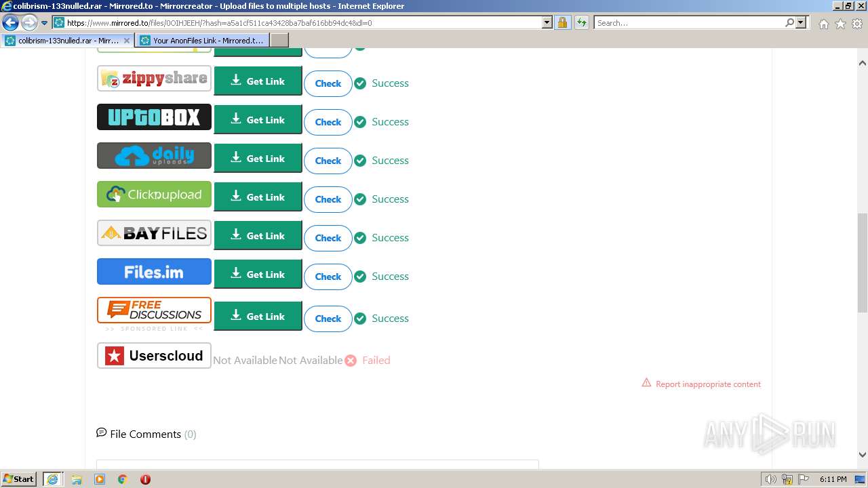
Task: Get link for Free Discussions mirror
Action: click(x=258, y=317)
